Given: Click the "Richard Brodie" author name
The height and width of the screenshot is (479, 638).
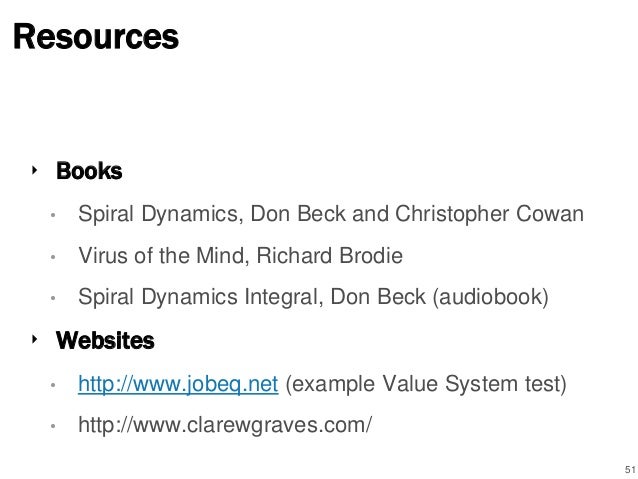Looking at the screenshot, I should tap(330, 256).
